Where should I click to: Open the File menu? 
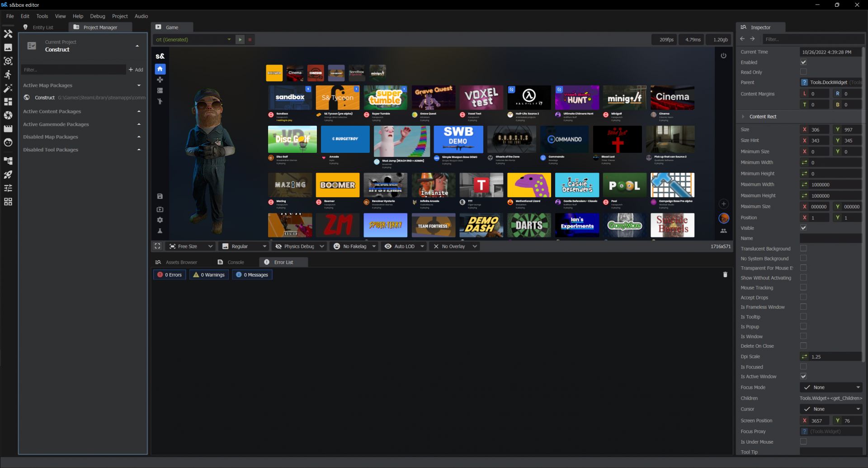click(x=10, y=16)
